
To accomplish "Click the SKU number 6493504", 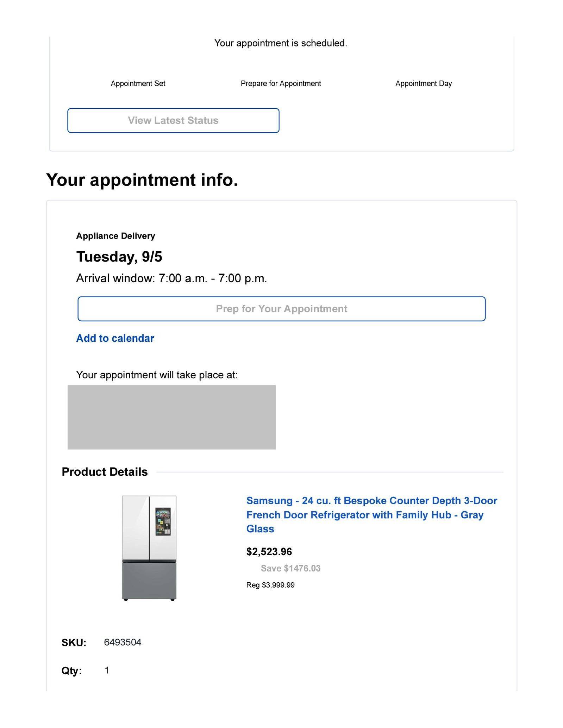I will pos(123,642).
